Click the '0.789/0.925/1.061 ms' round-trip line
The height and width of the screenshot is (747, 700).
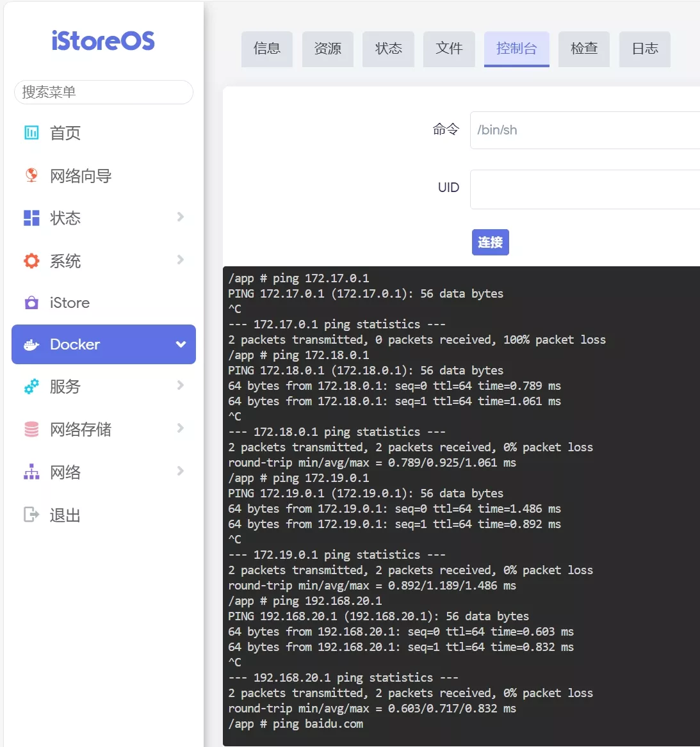point(372,463)
